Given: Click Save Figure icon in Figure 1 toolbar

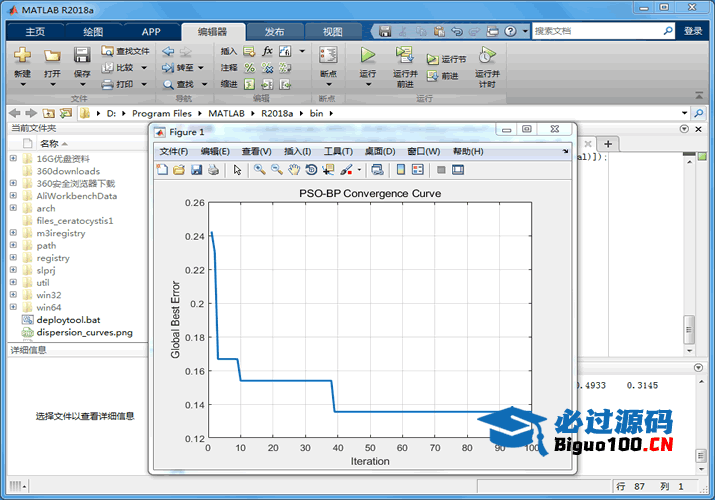Looking at the screenshot, I should point(196,170).
